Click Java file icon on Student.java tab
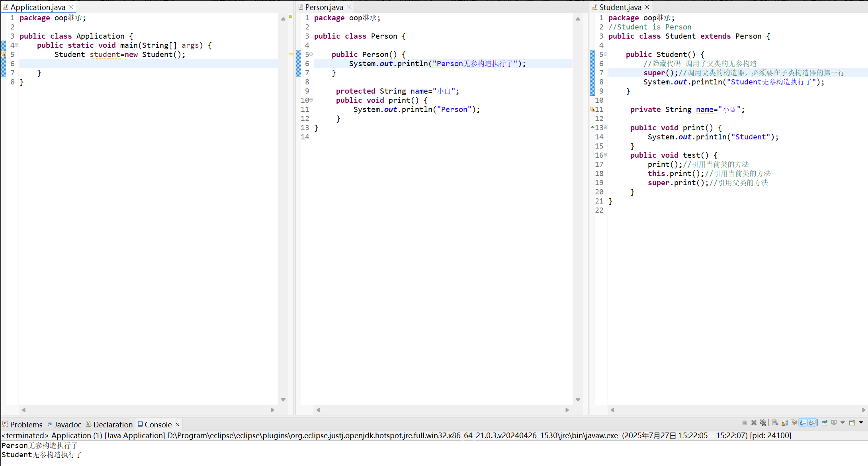 tap(594, 7)
